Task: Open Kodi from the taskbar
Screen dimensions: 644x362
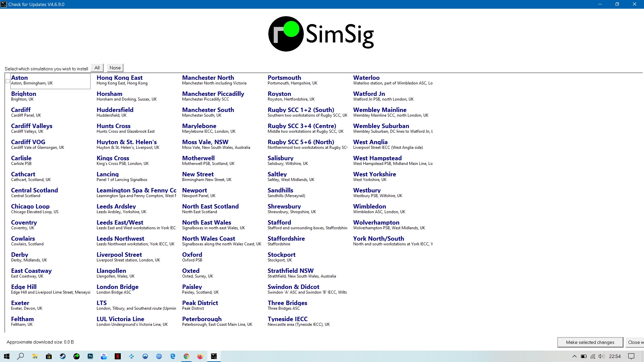Action: pos(131,356)
